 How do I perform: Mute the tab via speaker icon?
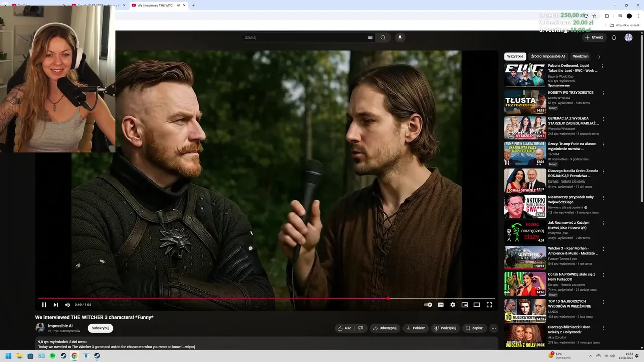pos(178,5)
